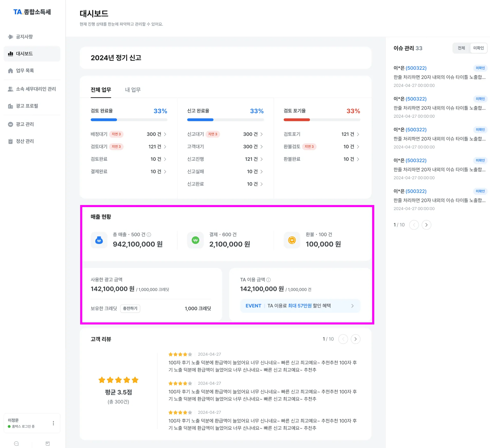Click the blue 총 매출 money bag icon

coord(99,240)
